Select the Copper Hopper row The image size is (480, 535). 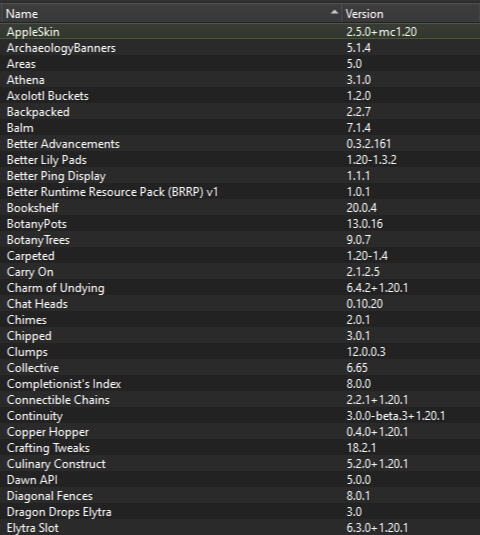coord(240,432)
